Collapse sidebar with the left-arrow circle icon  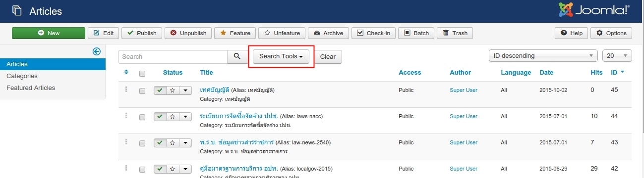[97, 51]
